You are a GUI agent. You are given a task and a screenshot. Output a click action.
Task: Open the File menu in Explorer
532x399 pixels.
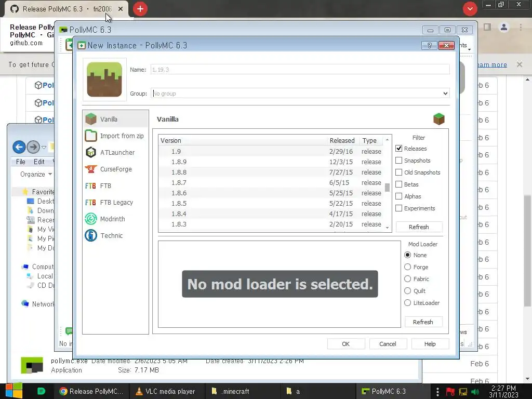pos(20,162)
